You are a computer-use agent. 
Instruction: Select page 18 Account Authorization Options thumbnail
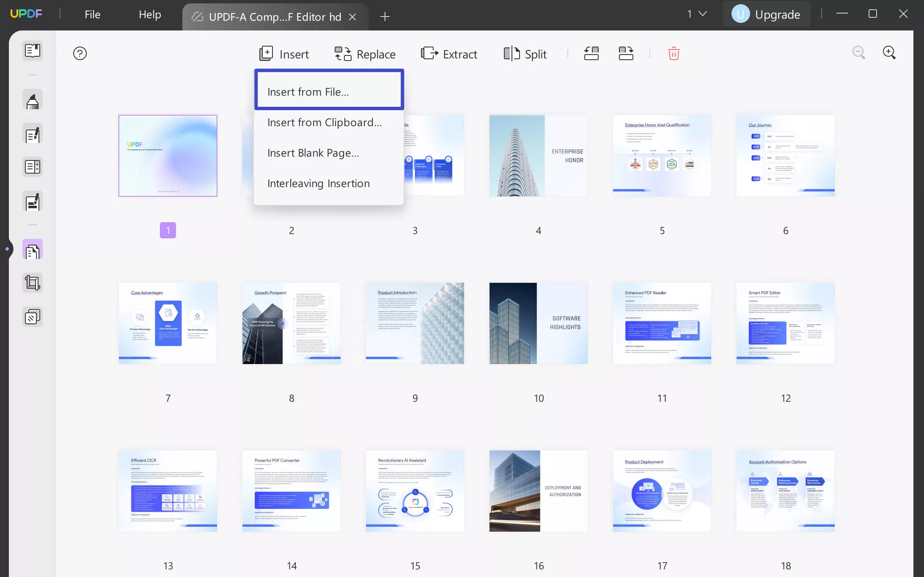pyautogui.click(x=785, y=491)
